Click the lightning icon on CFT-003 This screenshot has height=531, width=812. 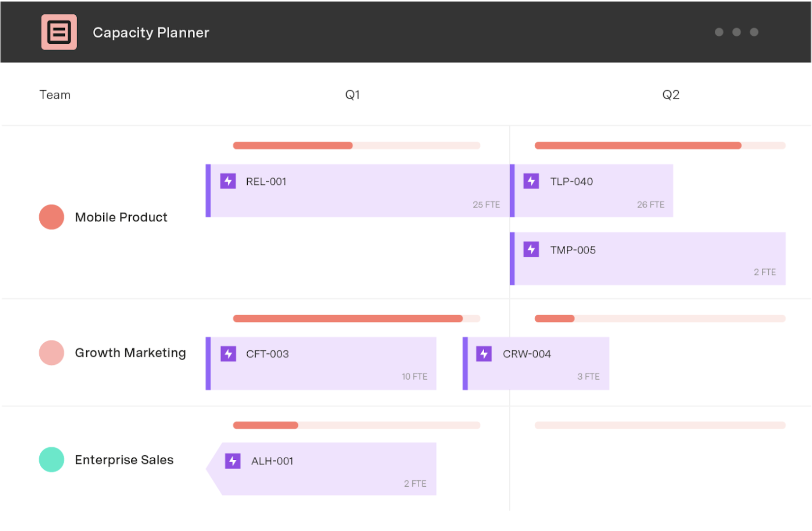click(x=228, y=354)
